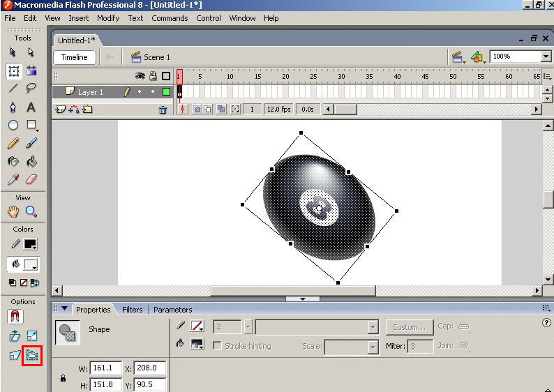Toggle Layer 1 lock dot

point(153,91)
